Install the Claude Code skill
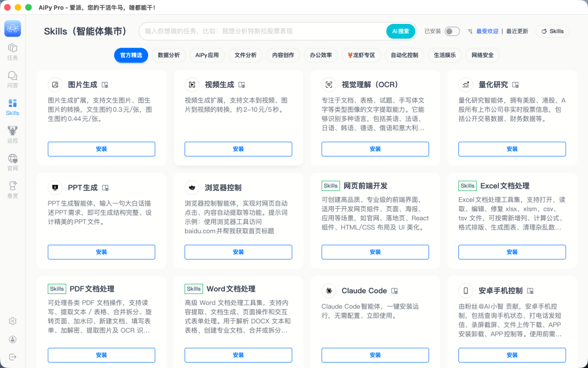588x368 pixels. [375, 355]
